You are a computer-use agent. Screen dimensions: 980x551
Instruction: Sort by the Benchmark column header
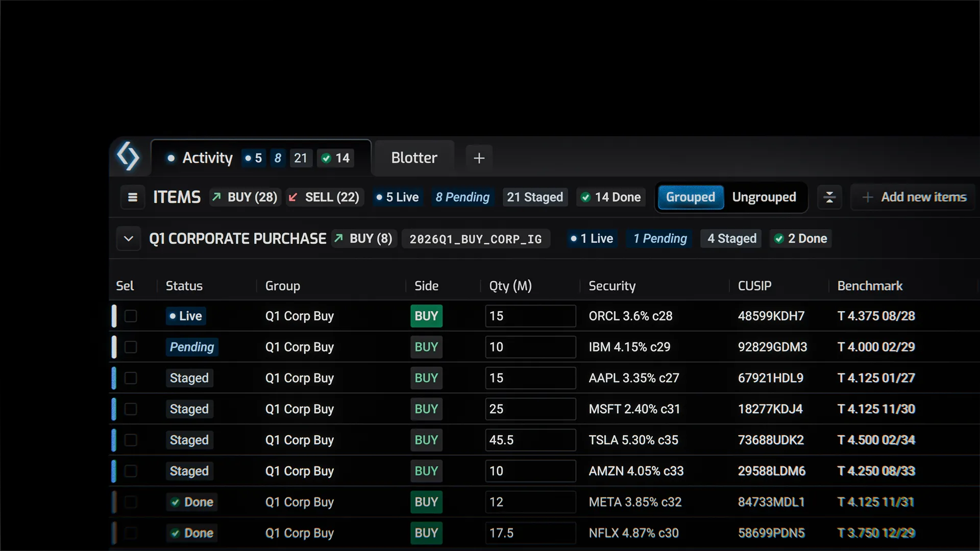[x=870, y=286]
